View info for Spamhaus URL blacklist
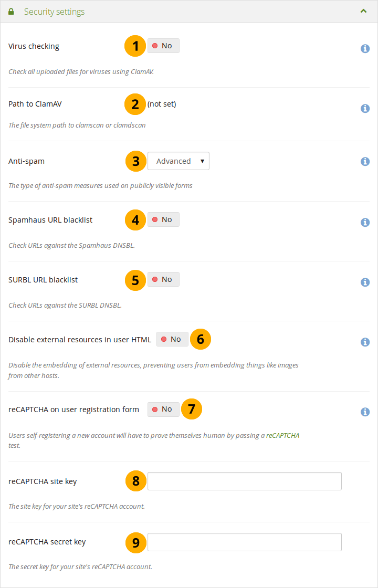The image size is (378, 588). tap(365, 222)
